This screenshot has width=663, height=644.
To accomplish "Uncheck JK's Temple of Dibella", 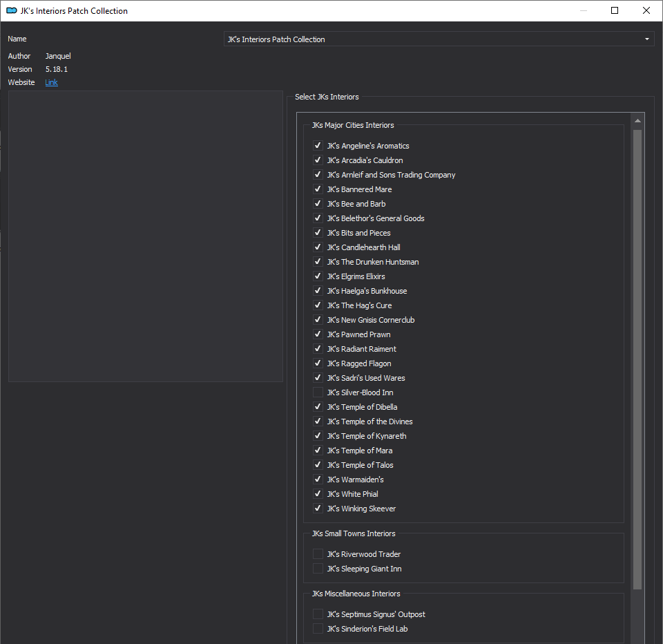I will 318,406.
